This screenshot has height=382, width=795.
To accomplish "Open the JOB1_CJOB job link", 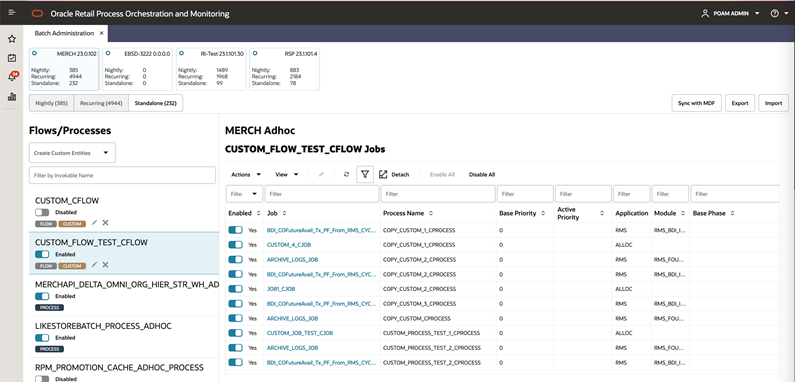I will [281, 289].
